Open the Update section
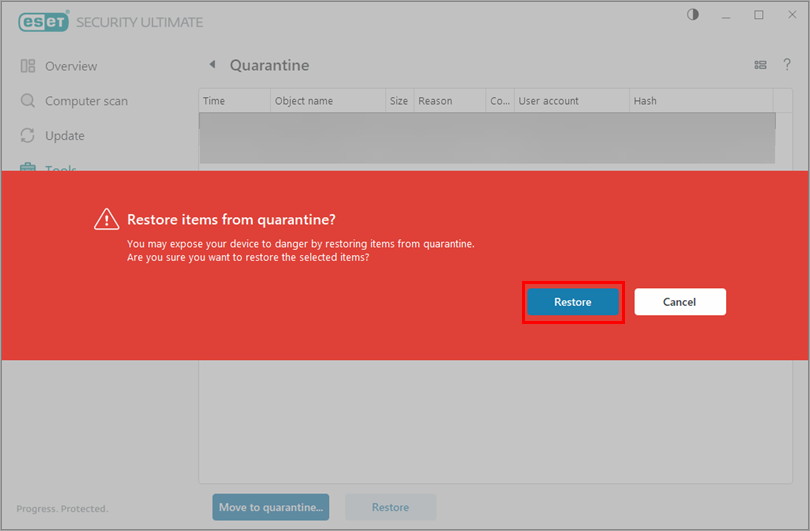The width and height of the screenshot is (810, 531). coord(65,136)
